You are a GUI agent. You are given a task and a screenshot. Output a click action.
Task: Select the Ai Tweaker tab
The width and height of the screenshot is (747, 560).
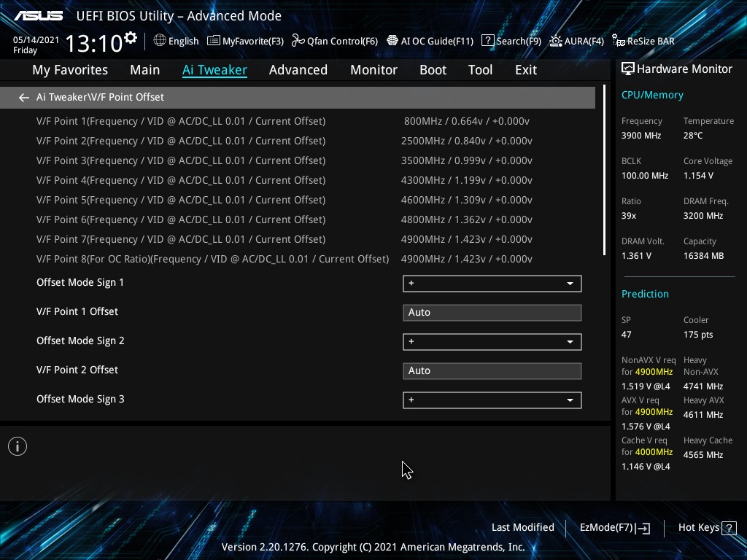[x=214, y=70]
